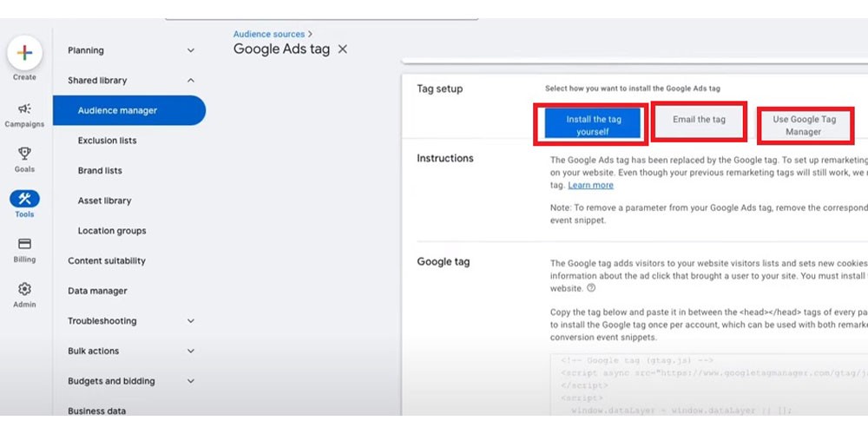Open the Goals trophy icon

coord(24,154)
